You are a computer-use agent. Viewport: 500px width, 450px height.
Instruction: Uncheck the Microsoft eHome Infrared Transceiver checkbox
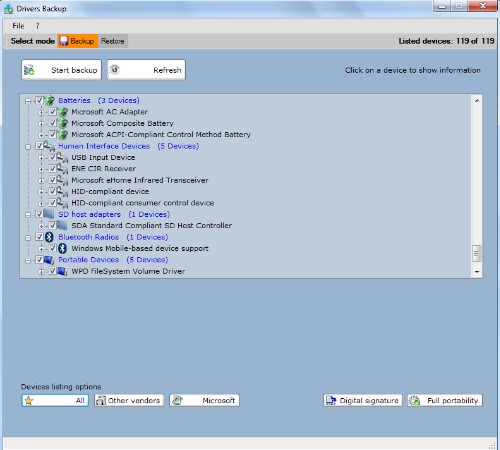coord(52,180)
